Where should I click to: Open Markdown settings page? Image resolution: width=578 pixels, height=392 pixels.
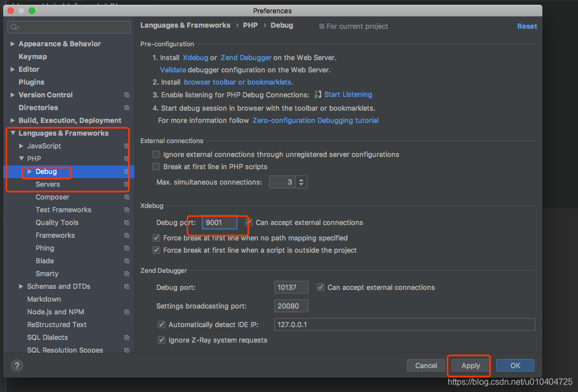point(44,299)
